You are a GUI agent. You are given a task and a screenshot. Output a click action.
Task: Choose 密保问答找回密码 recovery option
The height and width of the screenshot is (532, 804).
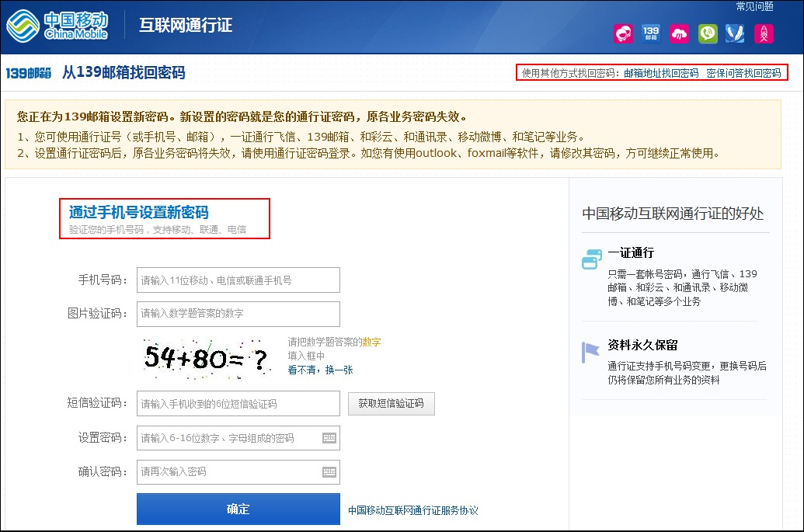tap(743, 73)
